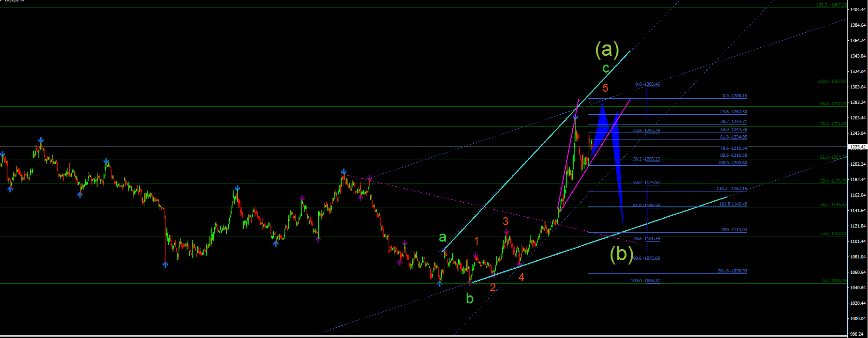Click the green level label "138.2 -1407.20"
The height and width of the screenshot is (338, 868).
point(831,5)
